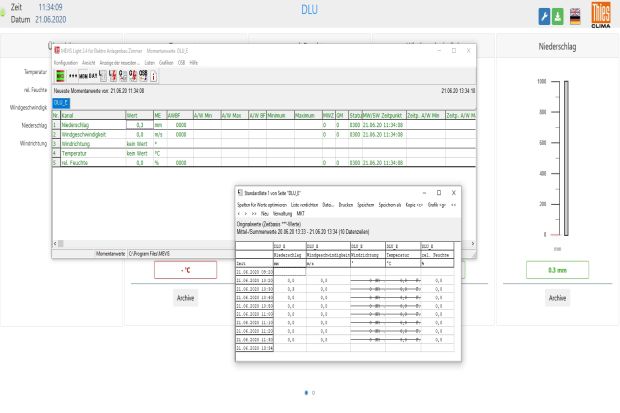Click the Thies Clima logo
The width and height of the screenshot is (620, 413).
pos(601,15)
